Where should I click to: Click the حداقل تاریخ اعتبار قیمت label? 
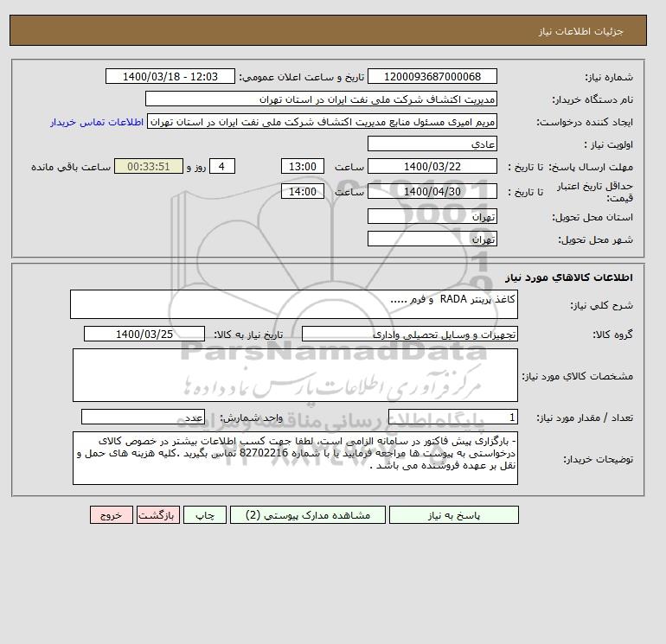(x=595, y=192)
